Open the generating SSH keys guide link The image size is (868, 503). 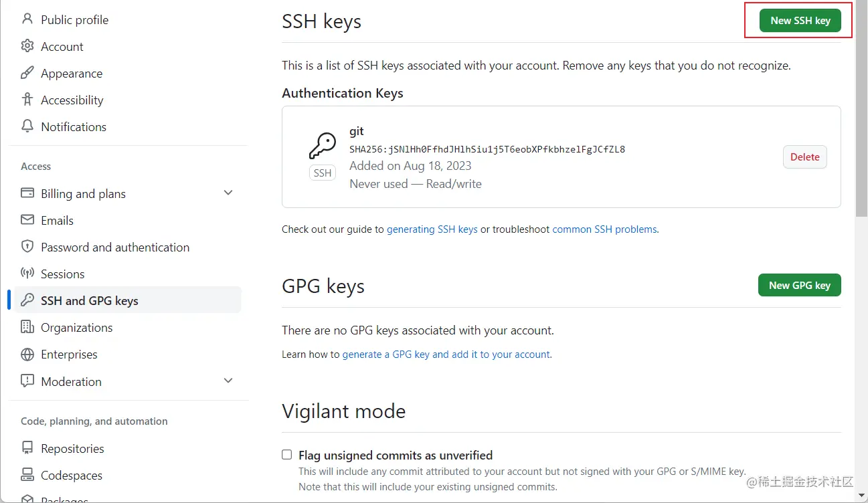tap(432, 229)
